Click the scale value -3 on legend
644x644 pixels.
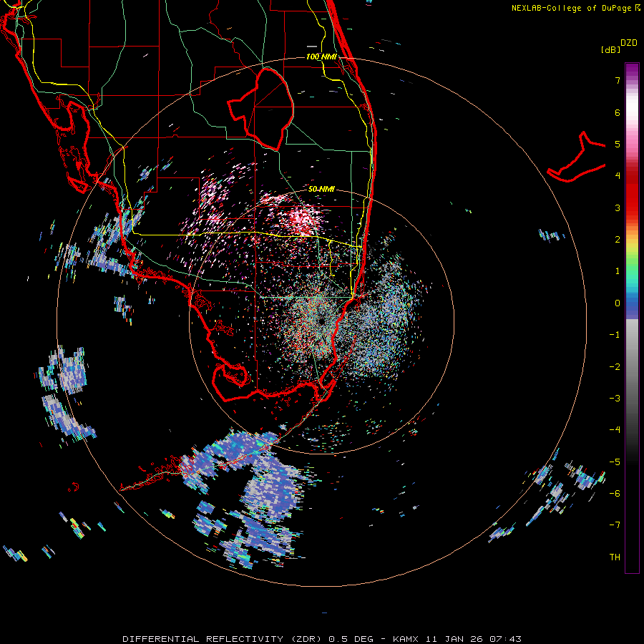(615, 399)
